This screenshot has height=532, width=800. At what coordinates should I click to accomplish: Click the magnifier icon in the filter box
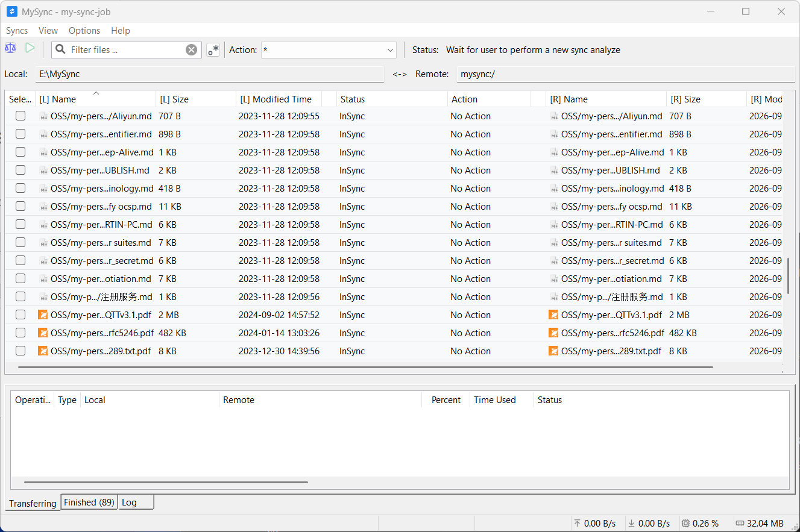(60, 49)
